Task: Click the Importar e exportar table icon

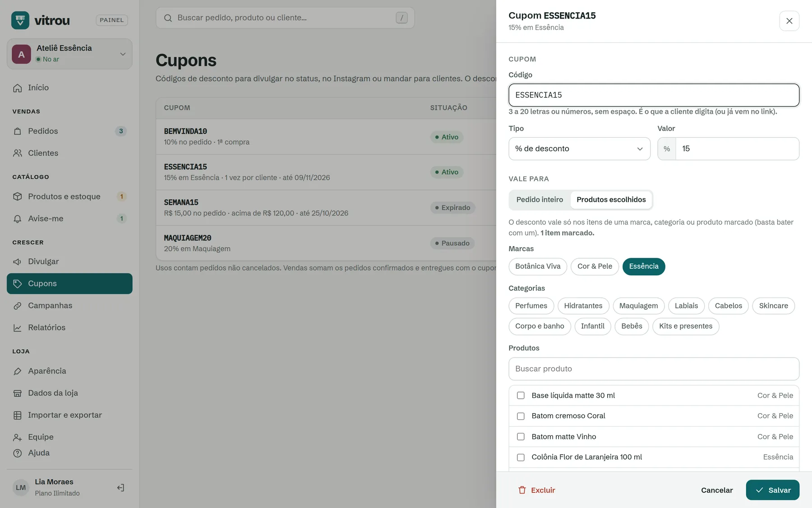Action: tap(18, 415)
